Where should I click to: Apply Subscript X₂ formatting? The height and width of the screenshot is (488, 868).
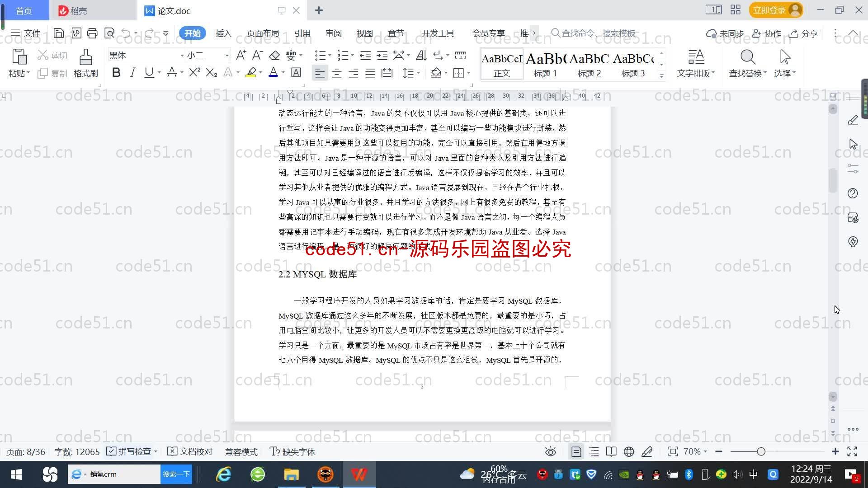point(211,72)
